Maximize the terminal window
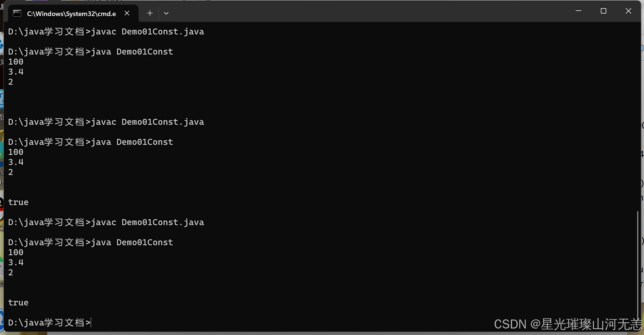644x335 pixels. [603, 11]
